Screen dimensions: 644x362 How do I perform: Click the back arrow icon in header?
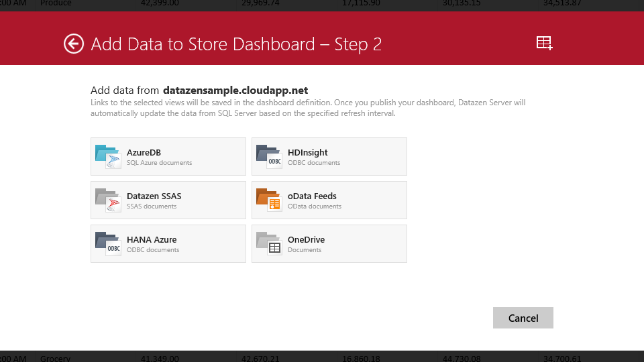coord(73,44)
